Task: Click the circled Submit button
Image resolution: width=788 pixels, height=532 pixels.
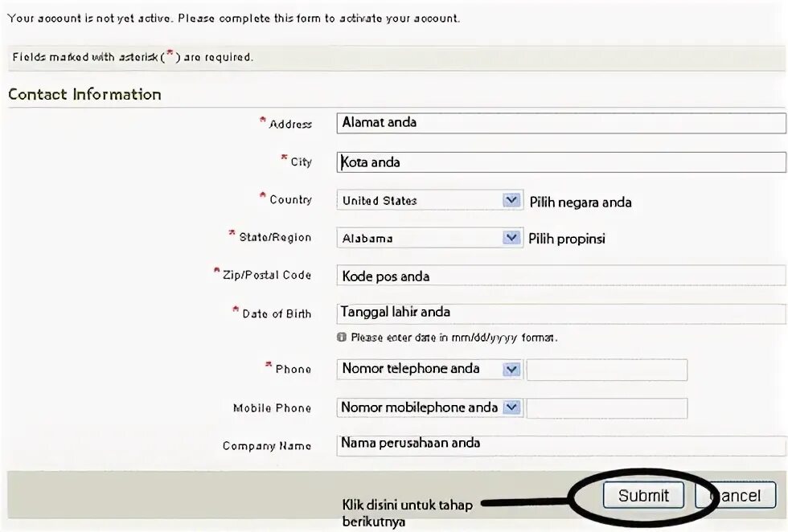Action: tap(644, 495)
